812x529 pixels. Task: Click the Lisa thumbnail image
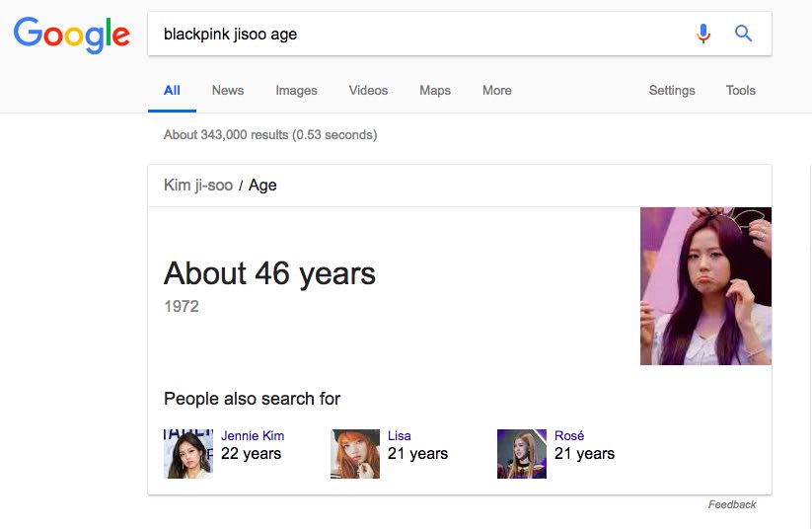[x=355, y=454]
